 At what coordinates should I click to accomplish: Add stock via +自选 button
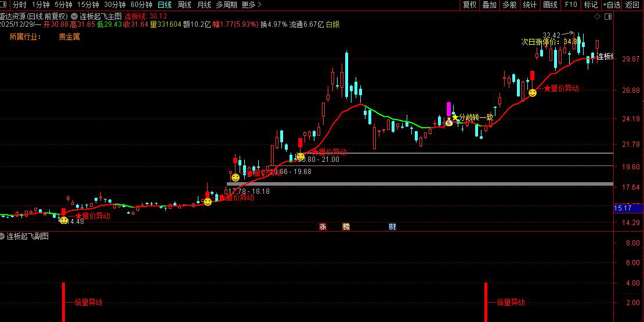(x=612, y=5)
